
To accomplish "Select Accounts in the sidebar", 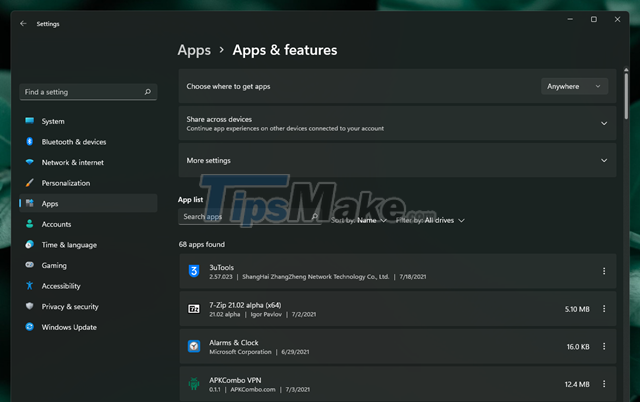I will click(88, 224).
